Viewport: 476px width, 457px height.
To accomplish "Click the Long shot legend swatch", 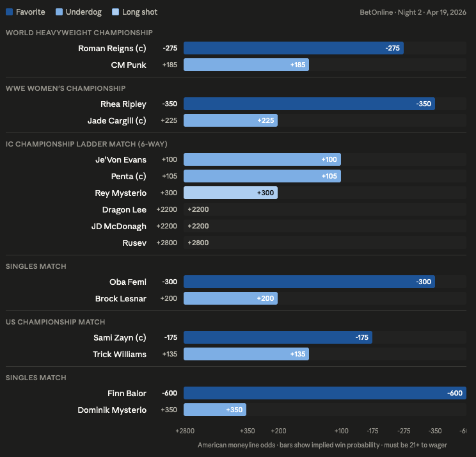I will (x=115, y=12).
